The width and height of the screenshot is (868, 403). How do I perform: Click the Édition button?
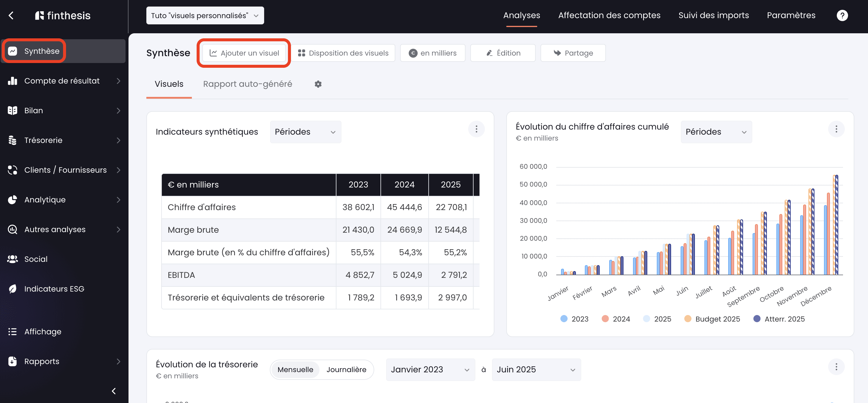click(502, 53)
